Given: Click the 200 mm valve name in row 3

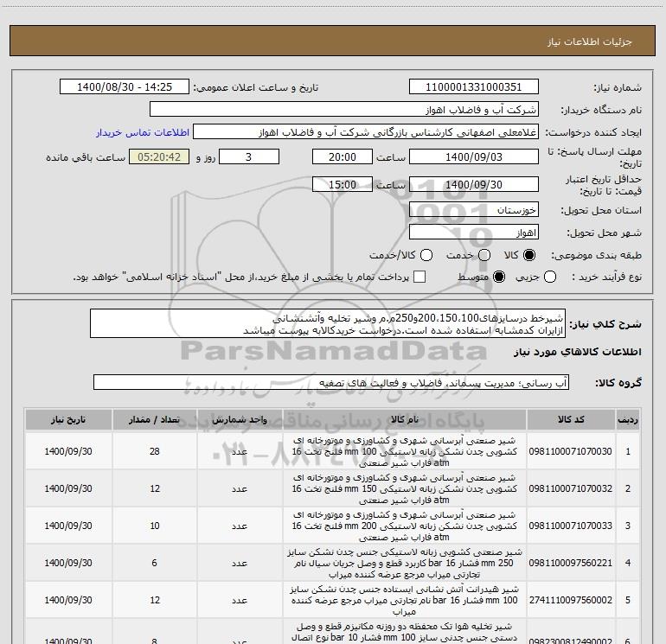Looking at the screenshot, I should click(405, 526).
